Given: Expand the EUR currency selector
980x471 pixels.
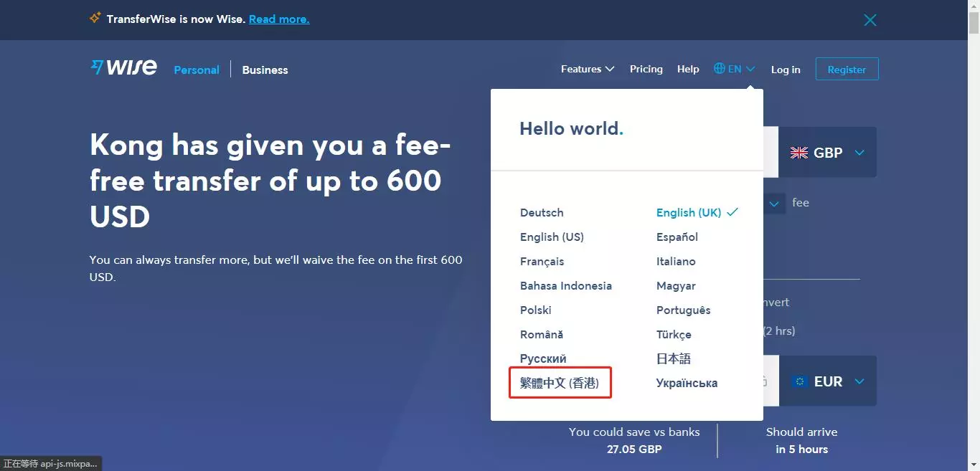Looking at the screenshot, I should (859, 381).
